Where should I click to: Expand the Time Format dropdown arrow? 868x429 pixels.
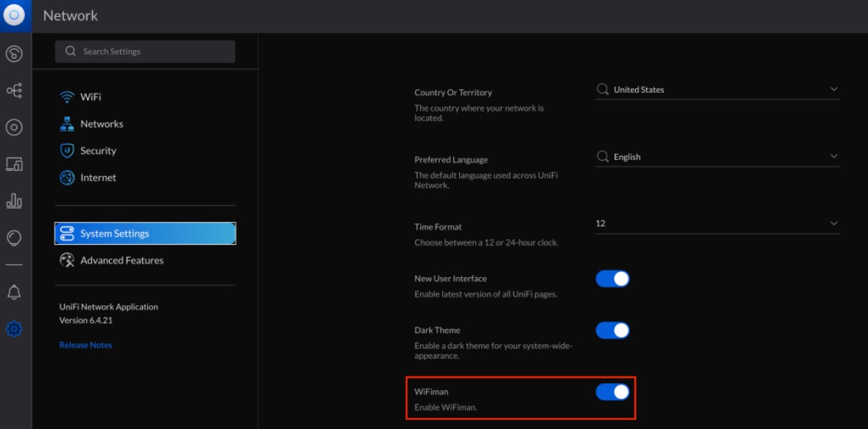point(833,223)
